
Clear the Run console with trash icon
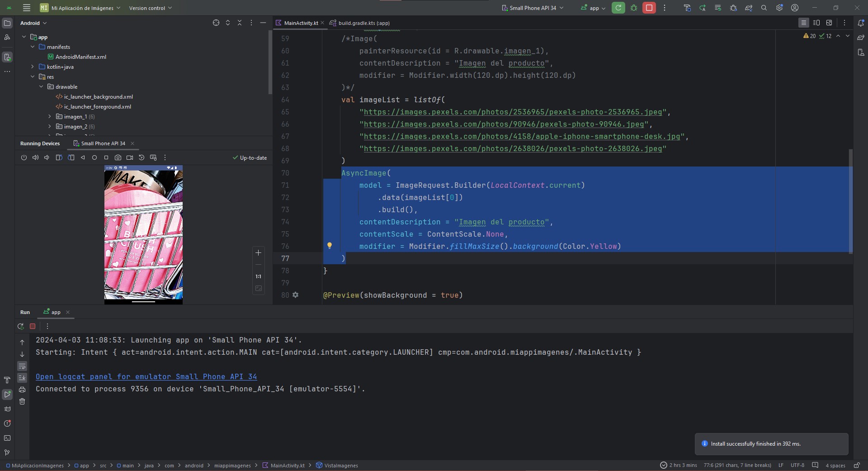[x=22, y=401]
